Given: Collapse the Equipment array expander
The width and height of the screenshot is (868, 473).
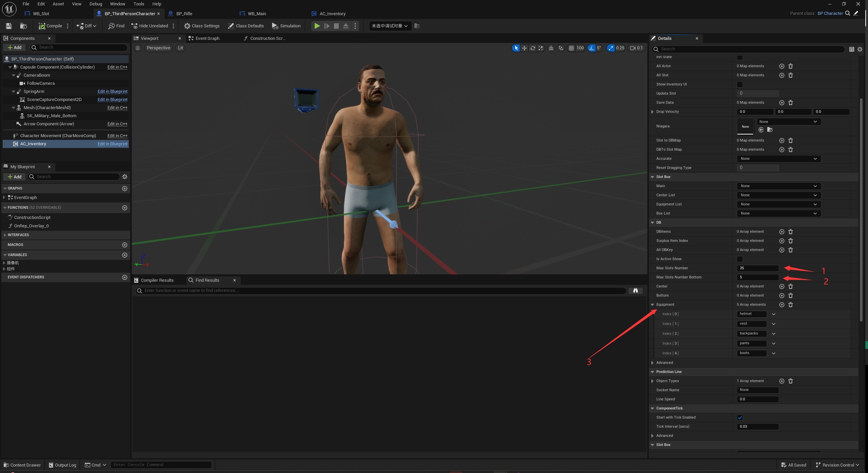Looking at the screenshot, I should click(652, 305).
